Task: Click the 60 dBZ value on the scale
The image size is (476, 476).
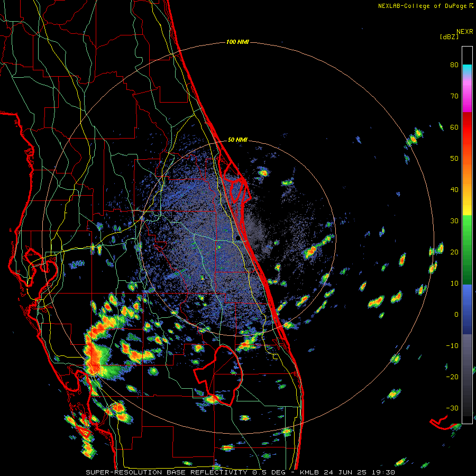Action: pyautogui.click(x=454, y=127)
